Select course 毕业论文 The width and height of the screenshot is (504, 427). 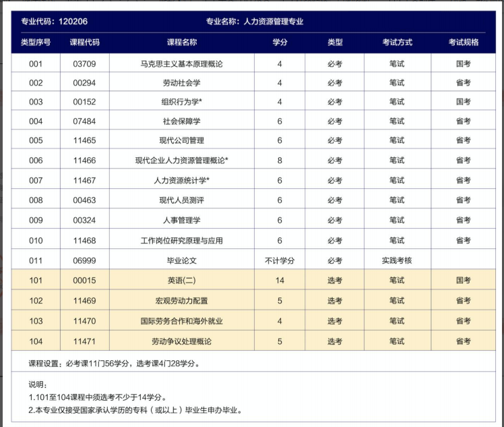pyautogui.click(x=182, y=260)
